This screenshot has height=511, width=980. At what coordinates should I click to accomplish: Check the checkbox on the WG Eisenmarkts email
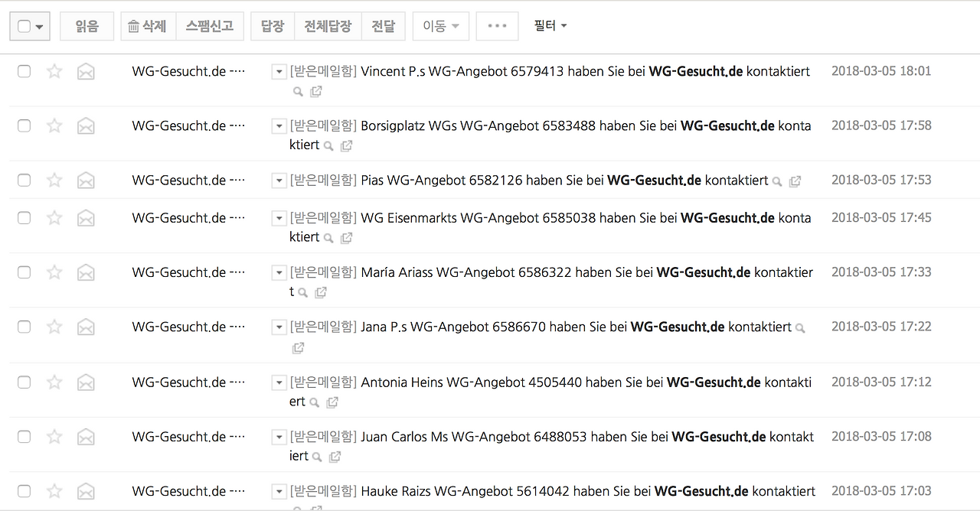24,217
